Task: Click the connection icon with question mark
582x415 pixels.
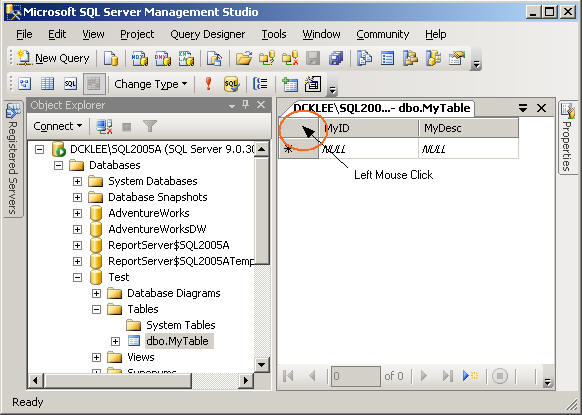Action: click(267, 58)
